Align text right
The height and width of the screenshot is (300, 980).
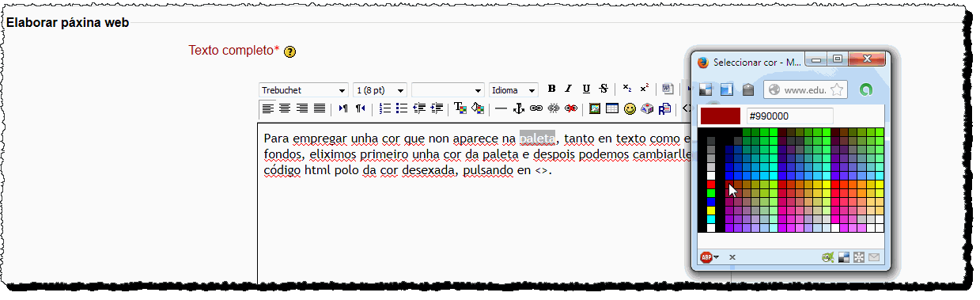point(302,108)
